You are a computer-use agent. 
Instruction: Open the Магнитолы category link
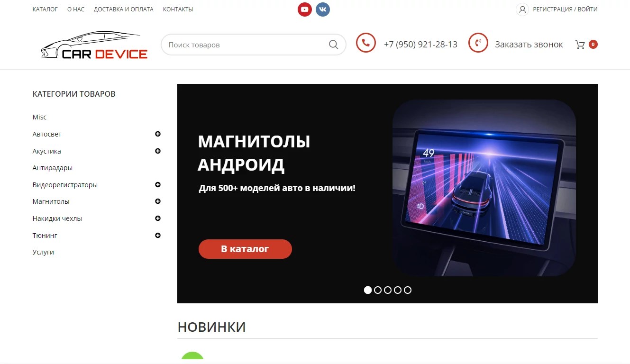pos(51,201)
